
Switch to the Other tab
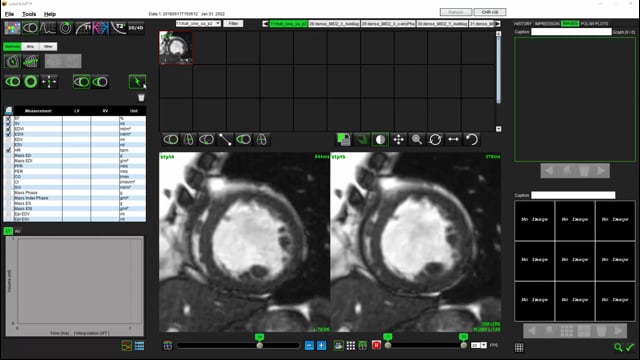[x=48, y=47]
